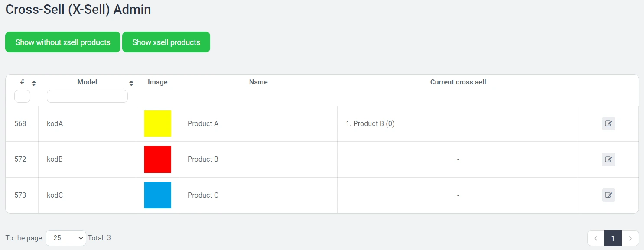
Task: Click red Product B image thumbnail
Action: [158, 159]
